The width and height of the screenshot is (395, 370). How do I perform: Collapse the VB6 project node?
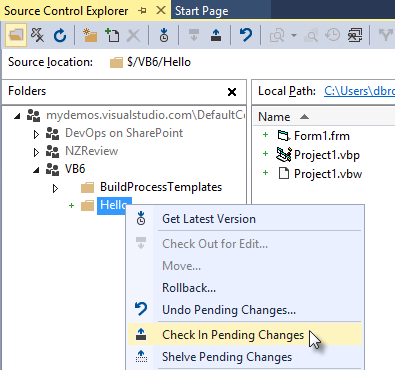(x=36, y=170)
